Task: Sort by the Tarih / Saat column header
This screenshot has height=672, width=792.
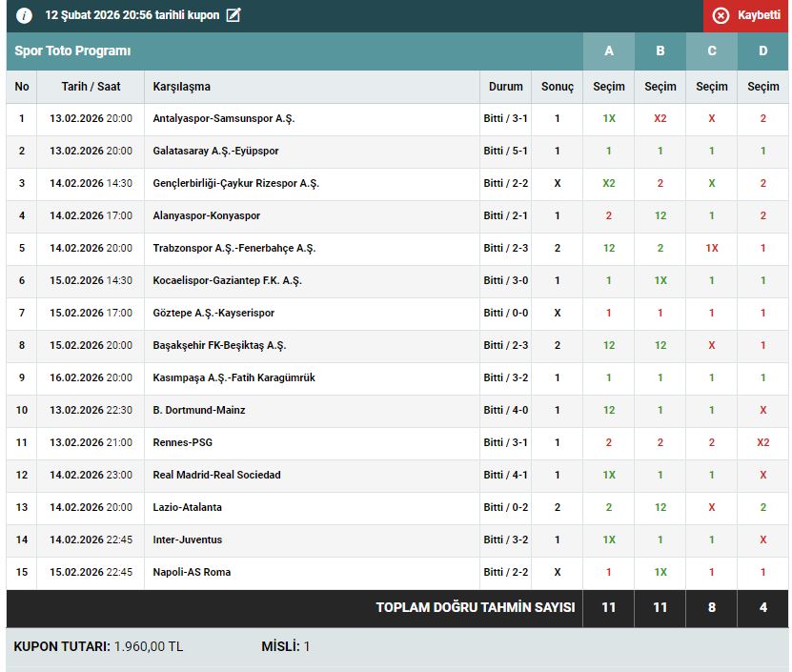Action: click(x=91, y=87)
